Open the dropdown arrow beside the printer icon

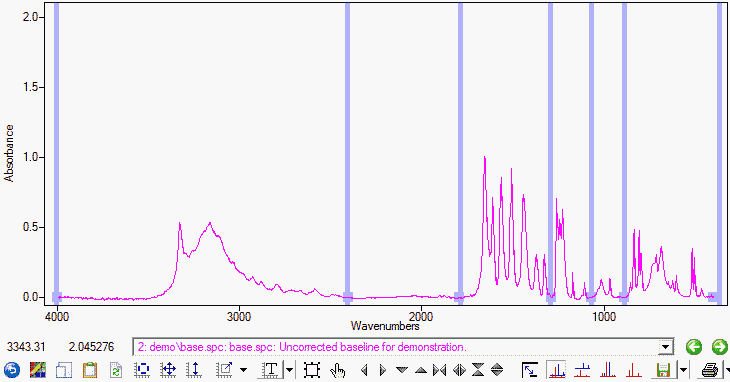727,370
